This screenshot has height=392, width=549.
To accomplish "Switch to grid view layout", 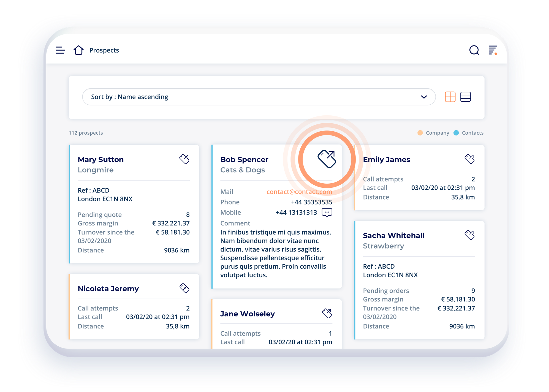I will click(450, 97).
